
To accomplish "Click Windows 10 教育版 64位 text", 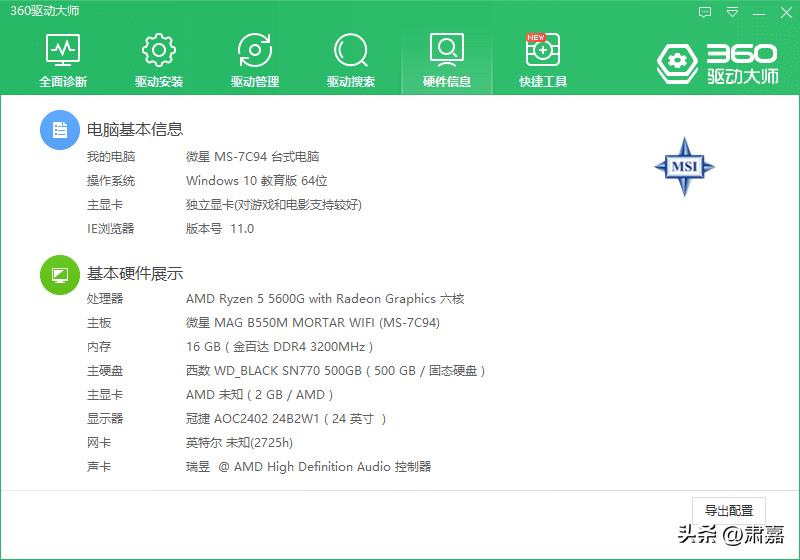I will pos(257,181).
